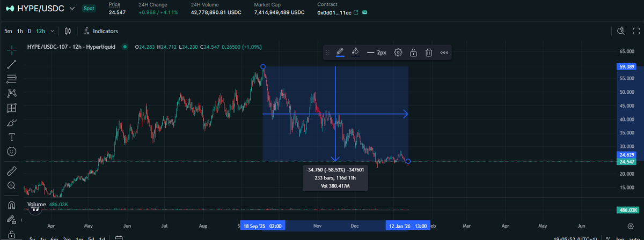Open quick search in chart toolbar
Image resolution: width=644 pixels, height=240 pixels.
click(x=621, y=31)
